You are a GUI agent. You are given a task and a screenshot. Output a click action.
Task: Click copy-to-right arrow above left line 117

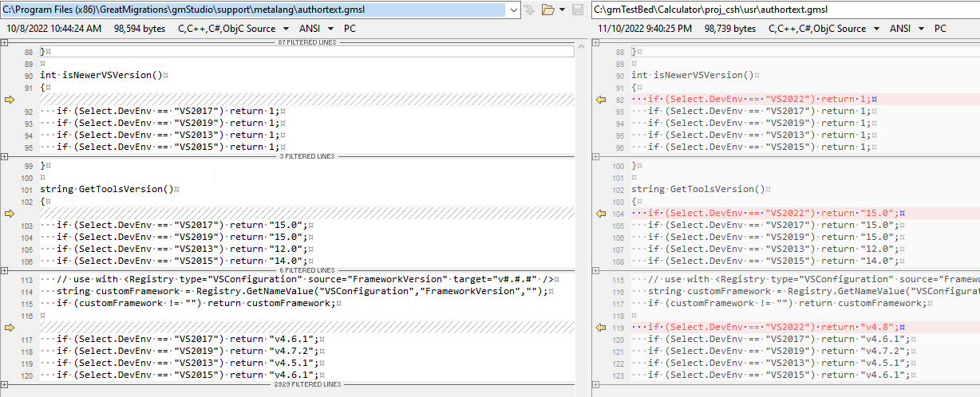point(10,328)
